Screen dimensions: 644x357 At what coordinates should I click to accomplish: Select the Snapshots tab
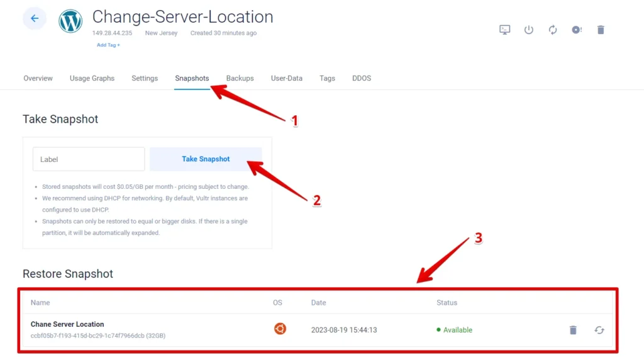click(192, 78)
